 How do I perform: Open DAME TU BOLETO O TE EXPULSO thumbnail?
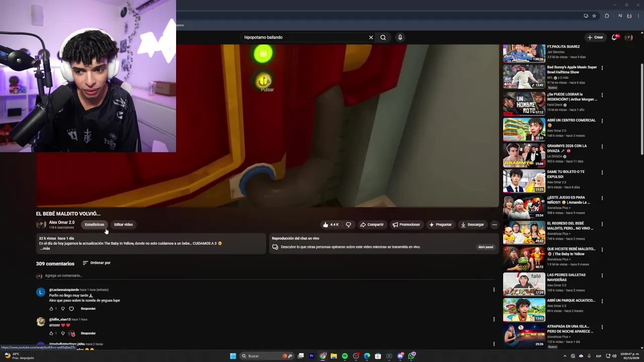(x=524, y=180)
